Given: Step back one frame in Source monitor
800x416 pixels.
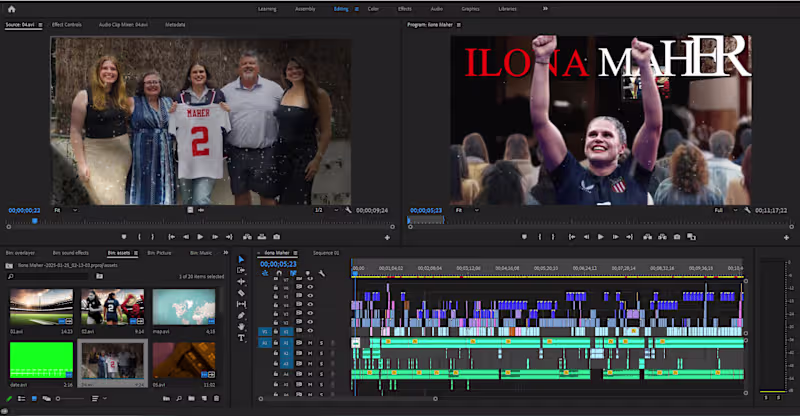Looking at the screenshot, I should [186, 237].
